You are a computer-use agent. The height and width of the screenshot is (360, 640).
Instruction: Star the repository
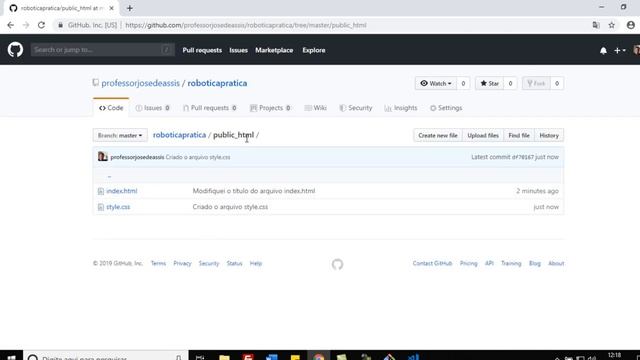tap(489, 83)
